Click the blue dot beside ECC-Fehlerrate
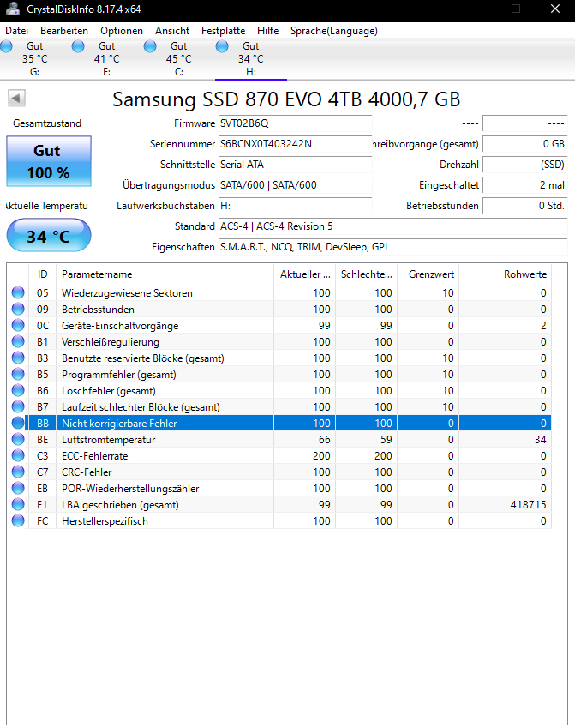The image size is (575, 728). point(18,455)
